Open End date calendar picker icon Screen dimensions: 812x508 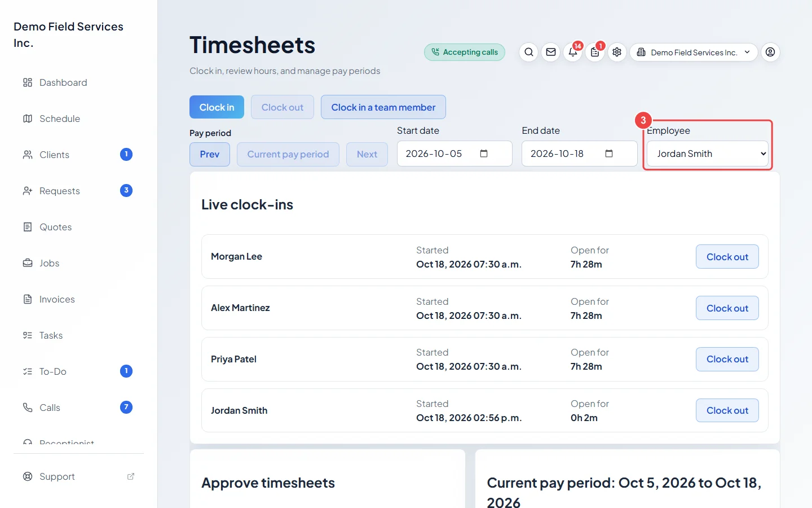click(x=609, y=154)
